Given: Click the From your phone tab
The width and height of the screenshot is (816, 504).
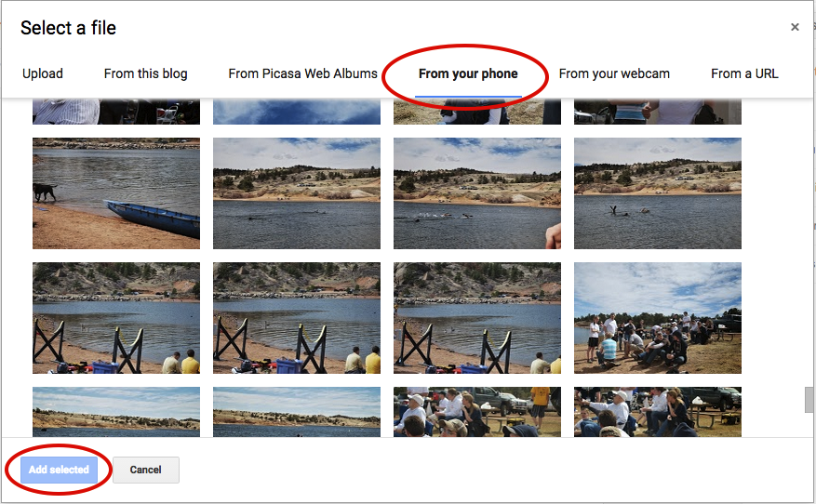Looking at the screenshot, I should pos(468,73).
